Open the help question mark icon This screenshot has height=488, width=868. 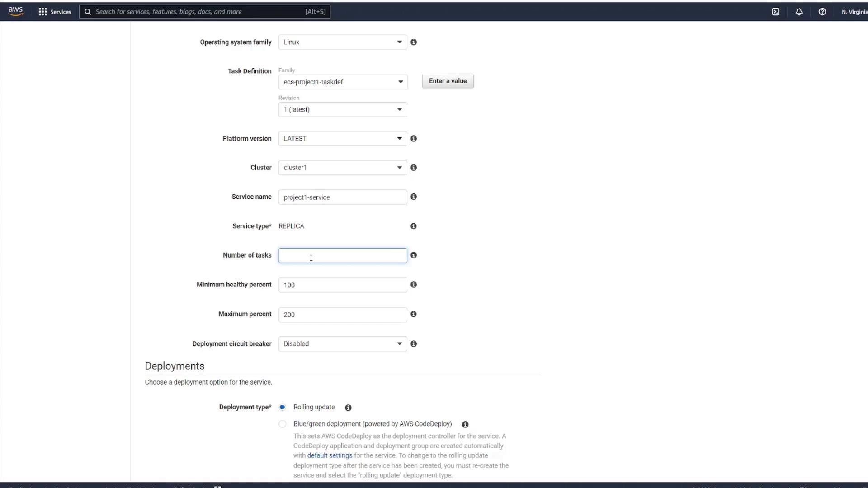822,12
